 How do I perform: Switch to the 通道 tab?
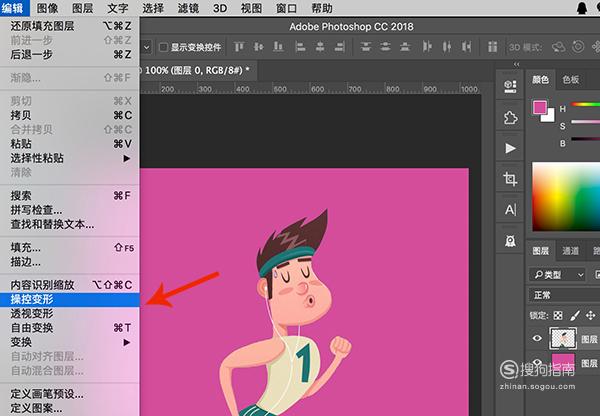click(570, 251)
